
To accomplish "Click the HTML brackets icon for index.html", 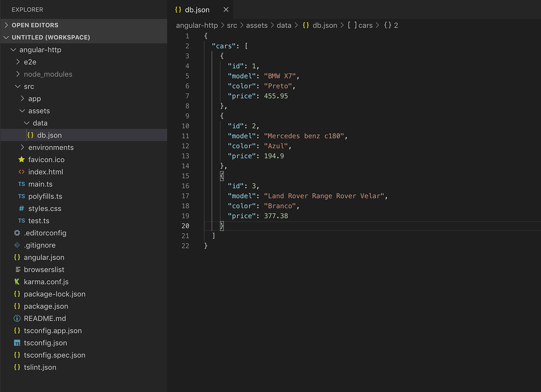I will 22,172.
